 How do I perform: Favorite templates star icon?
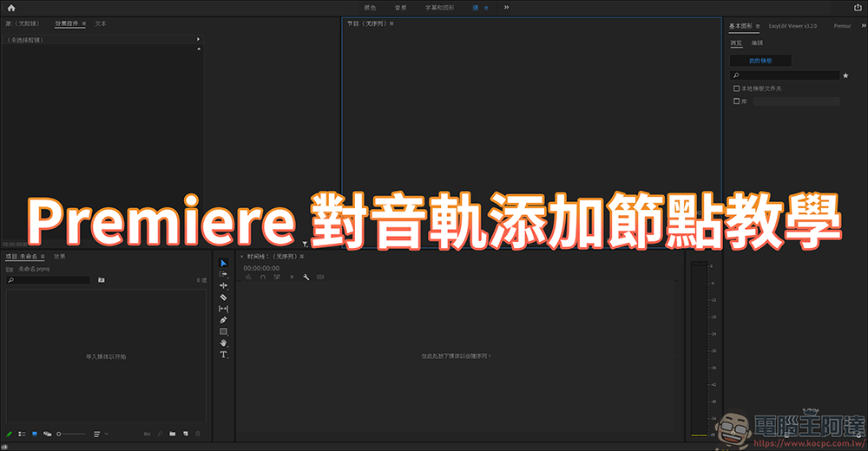pyautogui.click(x=845, y=75)
